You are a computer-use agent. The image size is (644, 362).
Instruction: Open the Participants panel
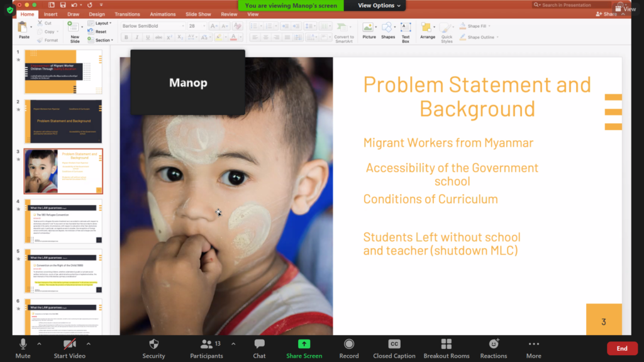[206, 348]
